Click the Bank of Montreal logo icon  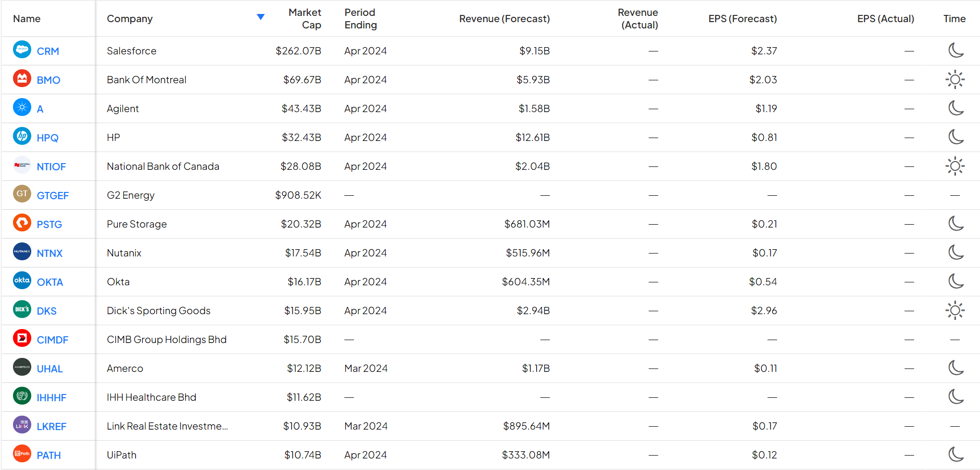tap(22, 78)
